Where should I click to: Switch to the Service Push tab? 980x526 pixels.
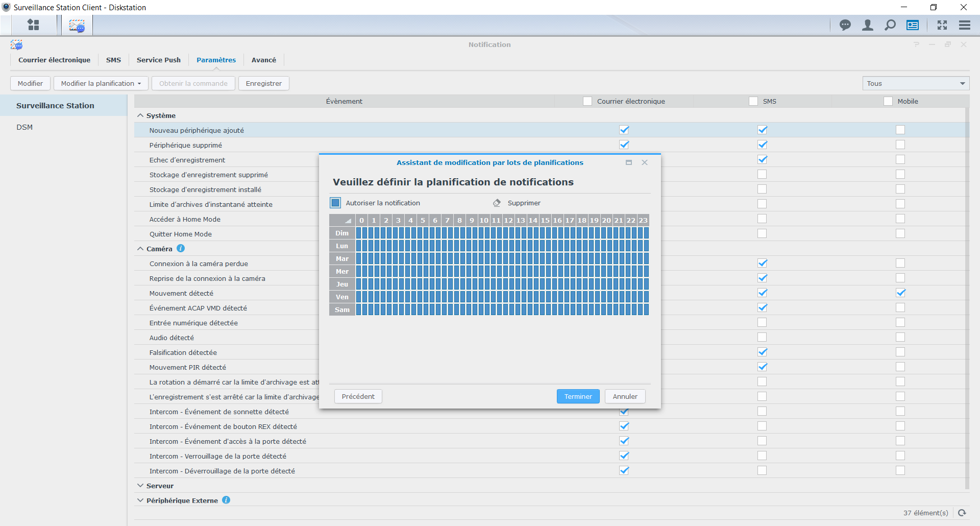click(x=158, y=60)
